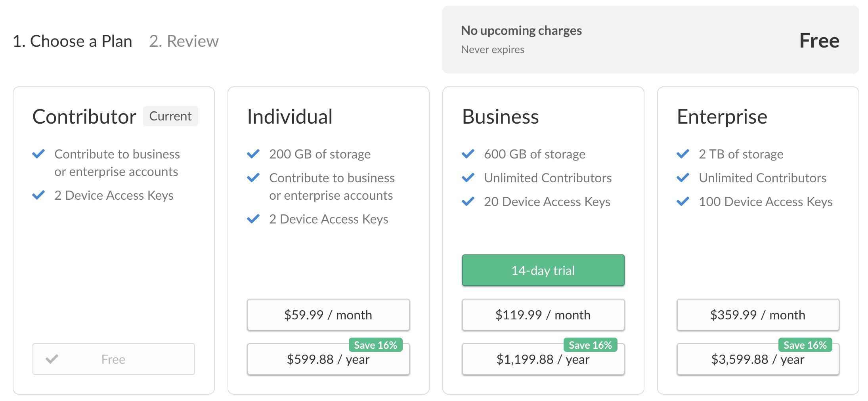This screenshot has width=868, height=401.
Task: Click checkmark beside 20 Device Access Keys
Action: 468,201
